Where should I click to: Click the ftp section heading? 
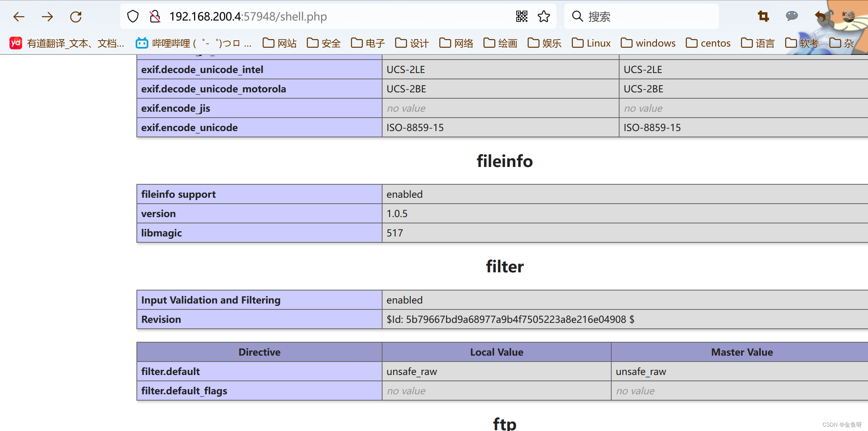(504, 424)
